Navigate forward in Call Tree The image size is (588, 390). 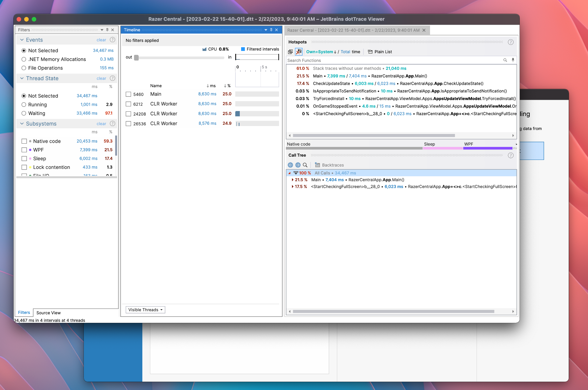coord(298,165)
